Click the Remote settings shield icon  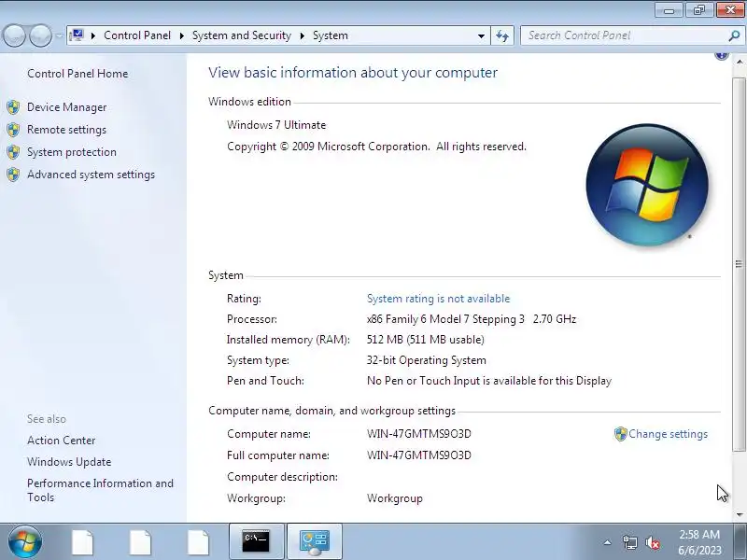pyautogui.click(x=13, y=130)
